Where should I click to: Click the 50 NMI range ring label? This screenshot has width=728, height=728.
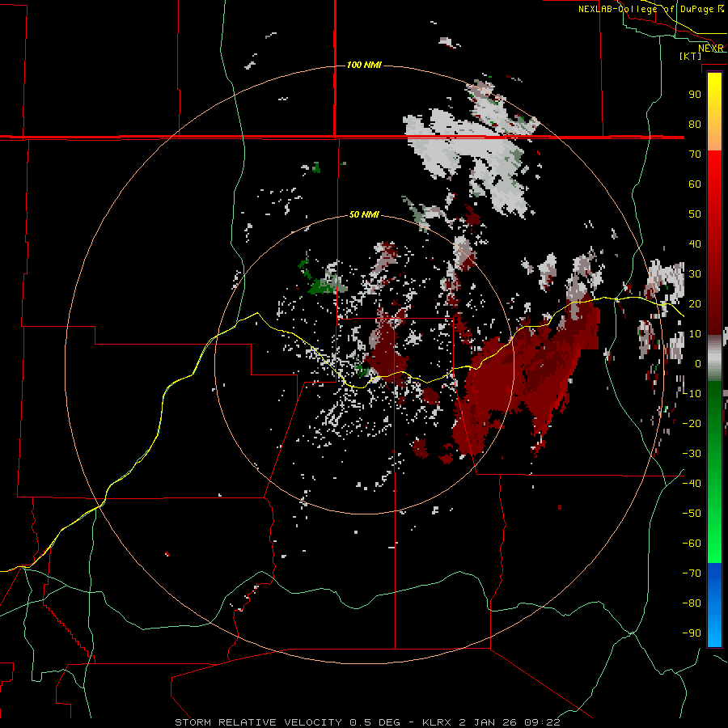point(364,214)
